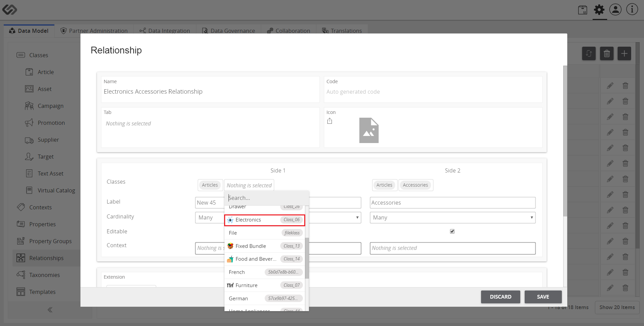Open the Side 2 Cardinality Many dropdown

click(453, 217)
